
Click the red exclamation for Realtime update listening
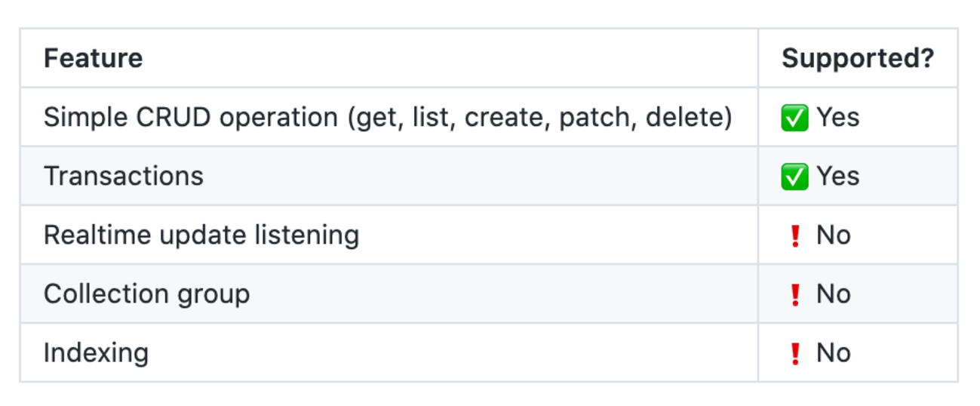point(794,235)
